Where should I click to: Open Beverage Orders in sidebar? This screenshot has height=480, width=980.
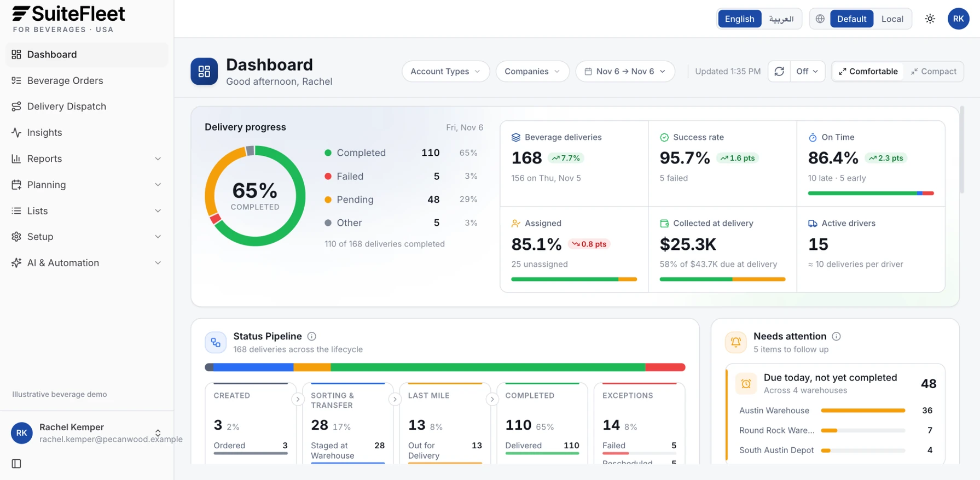(x=87, y=81)
